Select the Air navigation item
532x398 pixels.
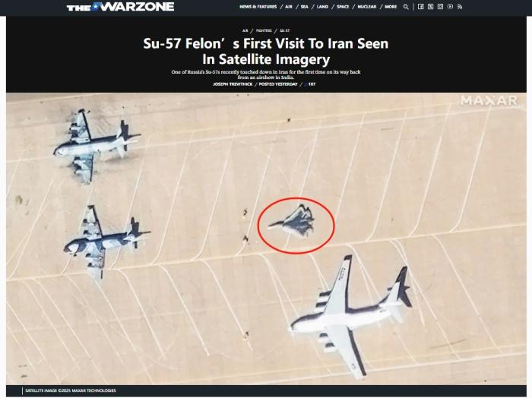click(289, 7)
